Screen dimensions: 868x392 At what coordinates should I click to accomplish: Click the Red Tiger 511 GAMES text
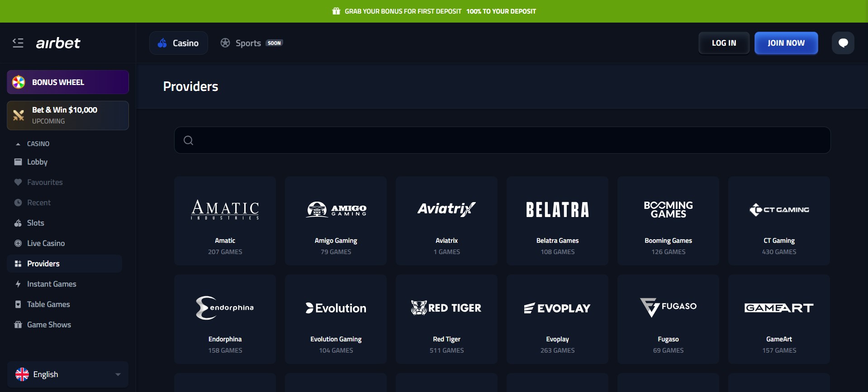(447, 350)
